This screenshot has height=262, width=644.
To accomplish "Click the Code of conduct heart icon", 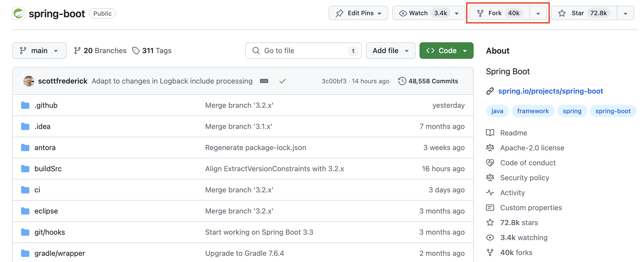I will [490, 163].
